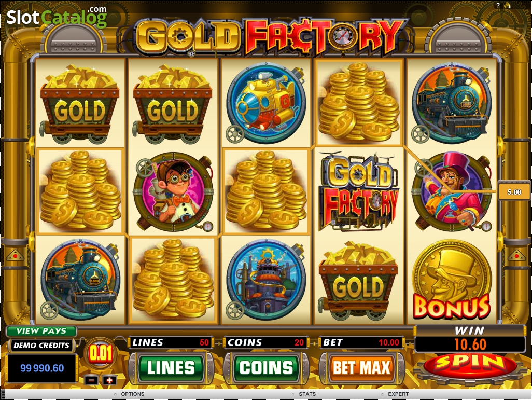Open the help question mark icon
The image size is (532, 400).
pyautogui.click(x=498, y=5)
